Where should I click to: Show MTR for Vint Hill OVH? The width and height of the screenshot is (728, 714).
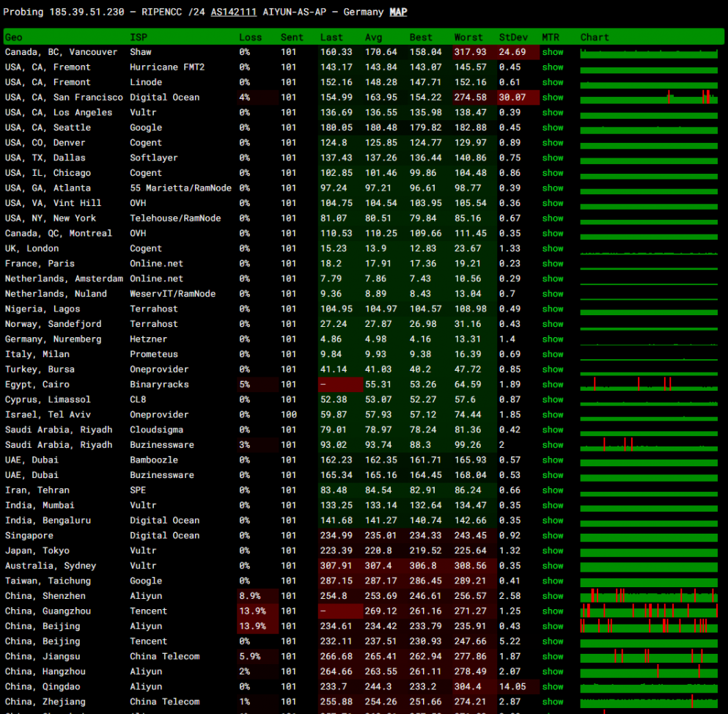click(x=553, y=203)
